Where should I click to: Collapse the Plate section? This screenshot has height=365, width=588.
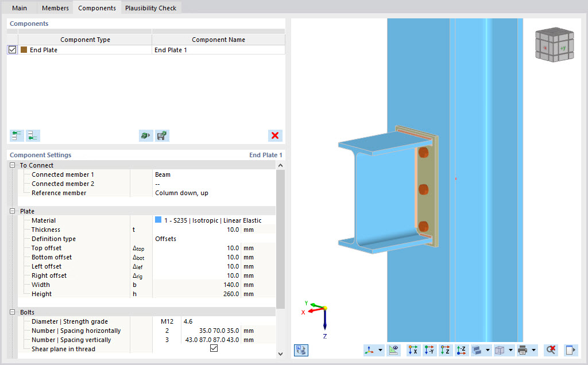coord(13,211)
